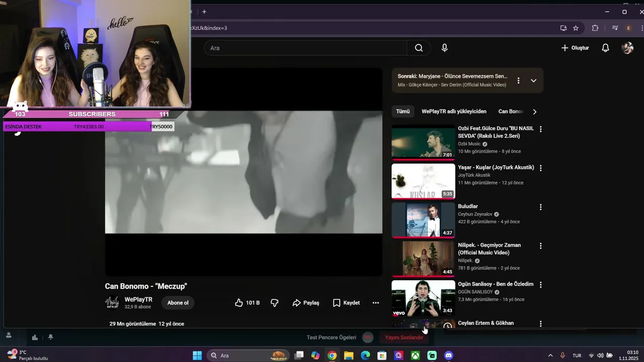Click the person icon in stream bar
Image resolution: width=644 pixels, height=362 pixels.
(9, 335)
